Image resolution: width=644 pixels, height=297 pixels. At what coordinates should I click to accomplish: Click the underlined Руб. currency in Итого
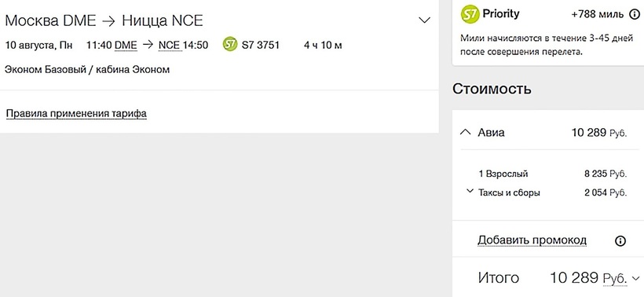615,279
